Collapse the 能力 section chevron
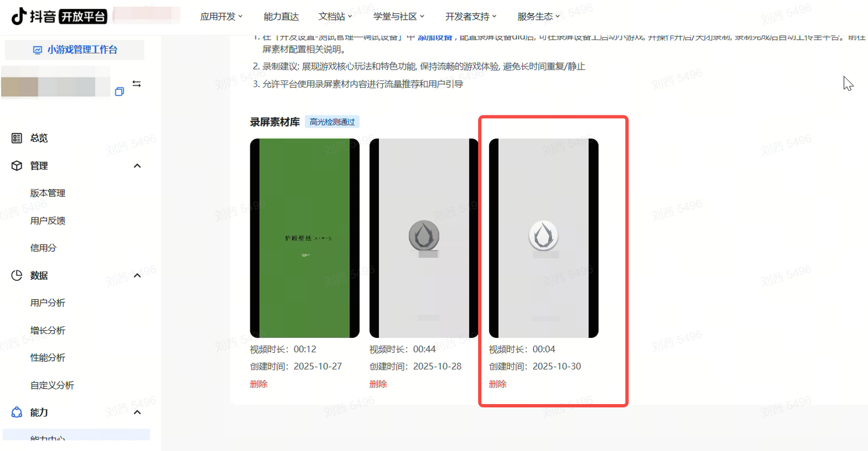The height and width of the screenshot is (451, 868). pos(137,412)
